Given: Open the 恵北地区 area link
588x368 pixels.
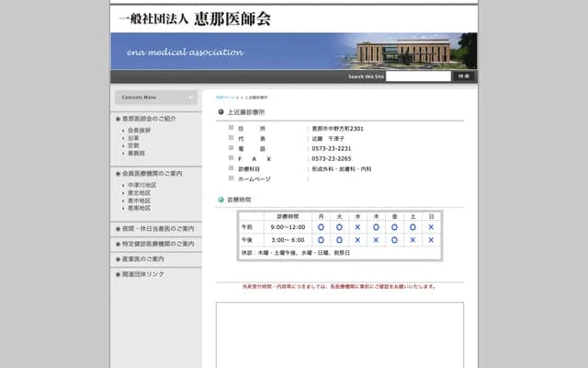Looking at the screenshot, I should pos(141,193).
